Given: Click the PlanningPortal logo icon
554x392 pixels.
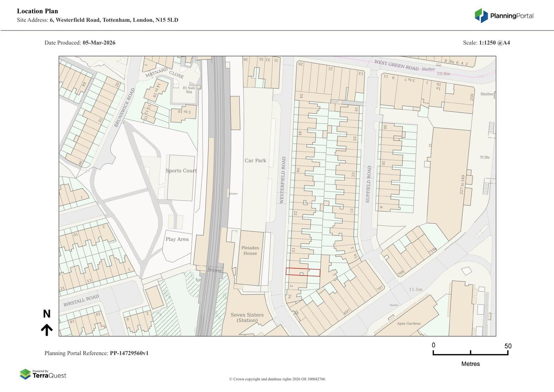Looking at the screenshot, I should tap(481, 16).
